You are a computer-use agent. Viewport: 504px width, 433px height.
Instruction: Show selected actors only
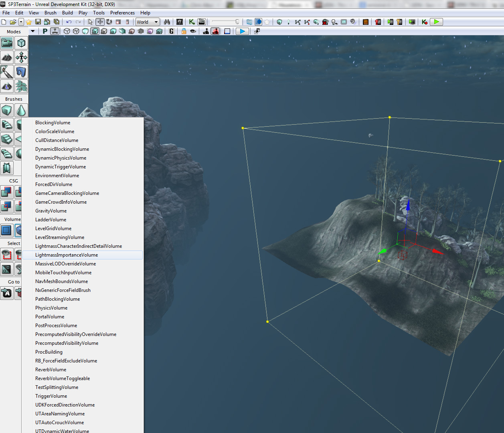coord(7,254)
